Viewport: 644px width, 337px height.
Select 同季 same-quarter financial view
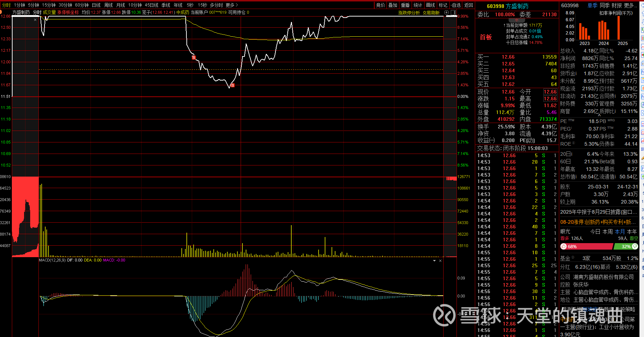click(605, 5)
